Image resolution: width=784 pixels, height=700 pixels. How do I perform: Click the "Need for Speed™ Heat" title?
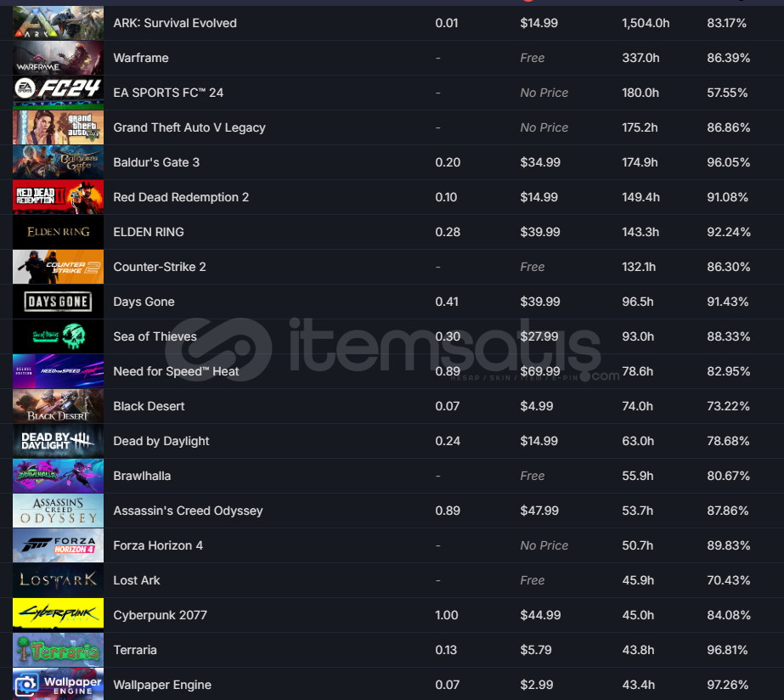pos(176,371)
